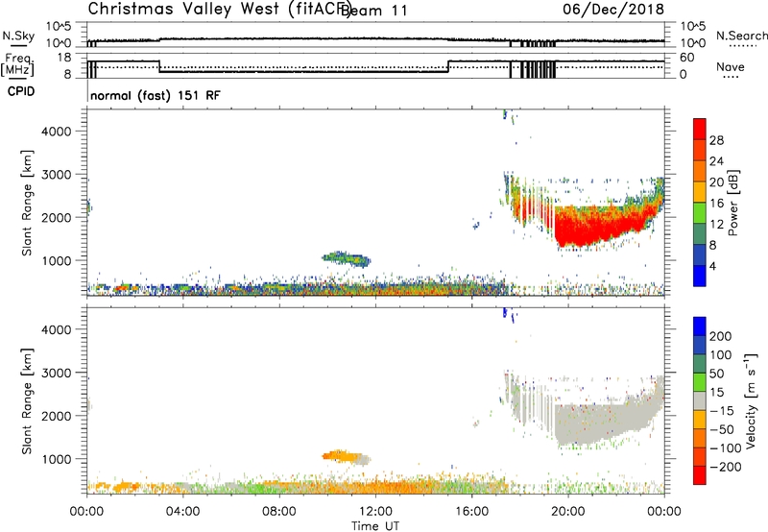
Task: Click the "12:00" time tick label
Action: coord(375,512)
